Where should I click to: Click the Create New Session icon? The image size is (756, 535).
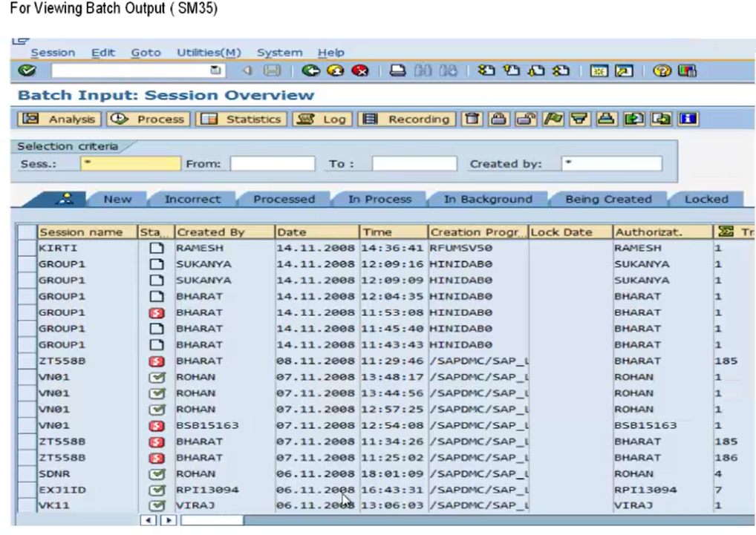(599, 70)
